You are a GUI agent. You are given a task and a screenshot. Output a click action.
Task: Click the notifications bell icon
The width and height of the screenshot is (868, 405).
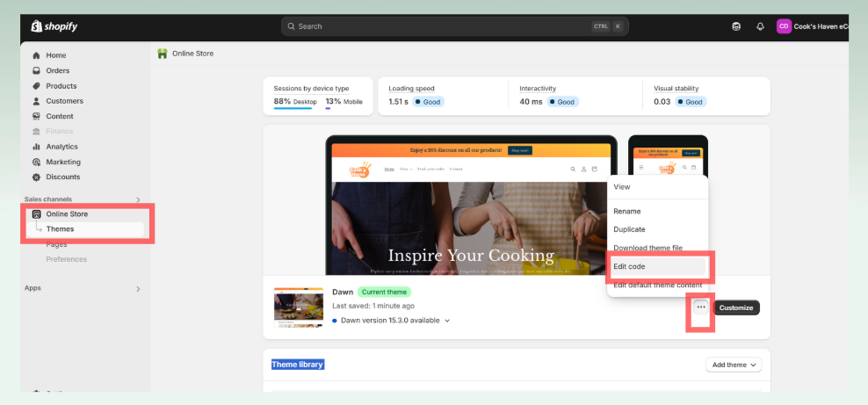760,26
